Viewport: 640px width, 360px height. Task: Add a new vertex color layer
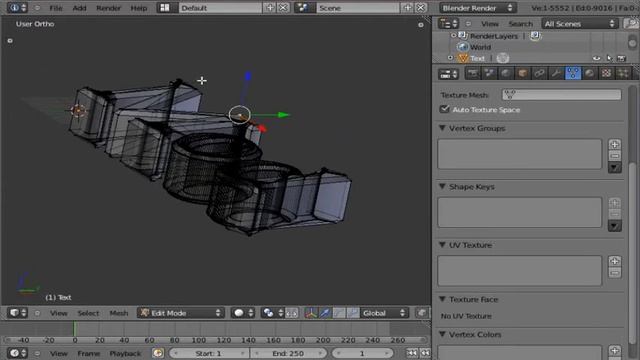(615, 351)
